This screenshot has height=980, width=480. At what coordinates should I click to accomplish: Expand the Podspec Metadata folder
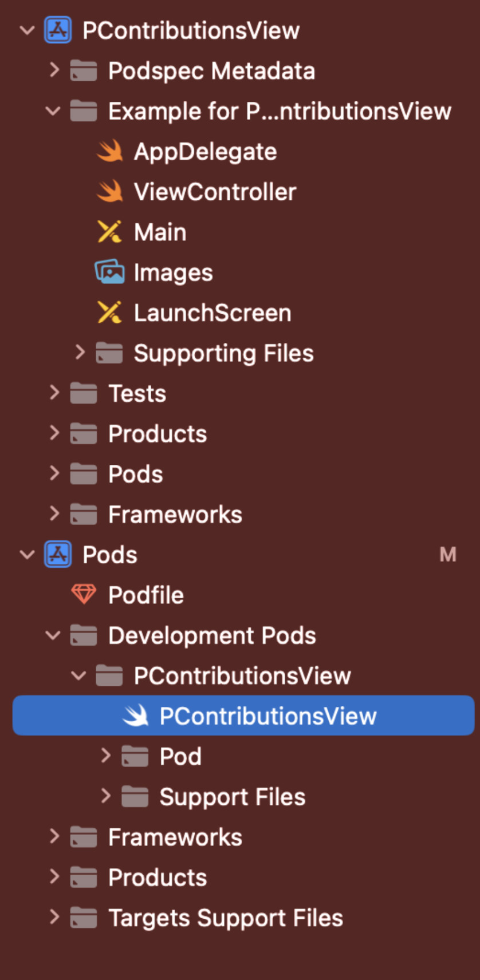point(54,70)
